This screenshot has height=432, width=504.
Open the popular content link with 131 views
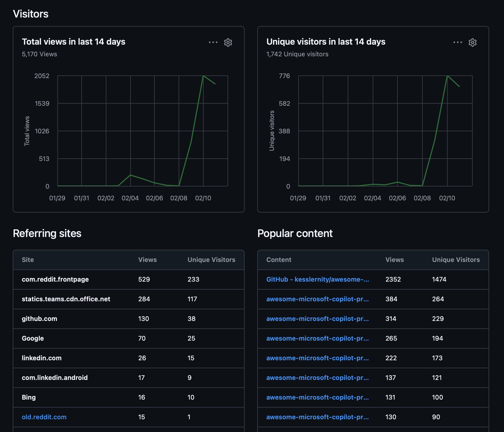pyautogui.click(x=318, y=397)
